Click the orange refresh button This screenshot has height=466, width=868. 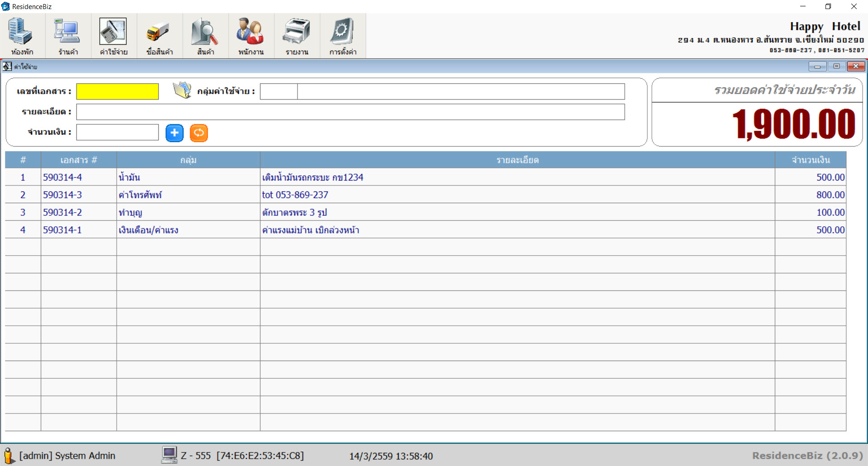[199, 133]
